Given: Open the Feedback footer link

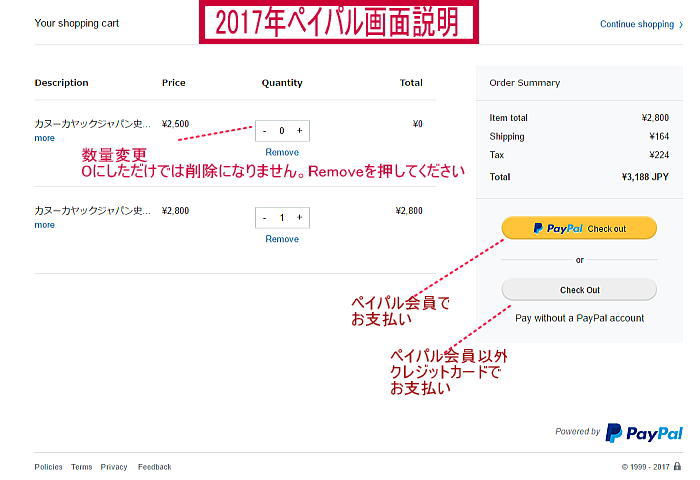Looking at the screenshot, I should tap(154, 467).
